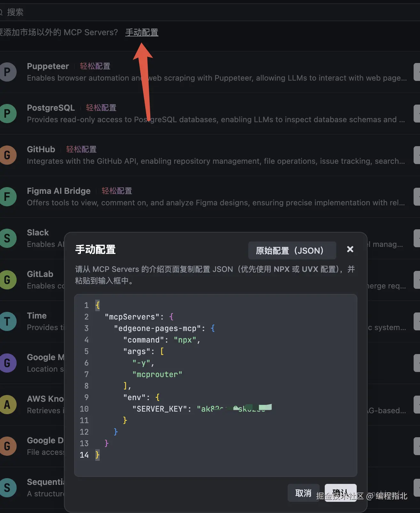The width and height of the screenshot is (420, 513).
Task: Click the 取消 button in the dialog
Action: (303, 493)
